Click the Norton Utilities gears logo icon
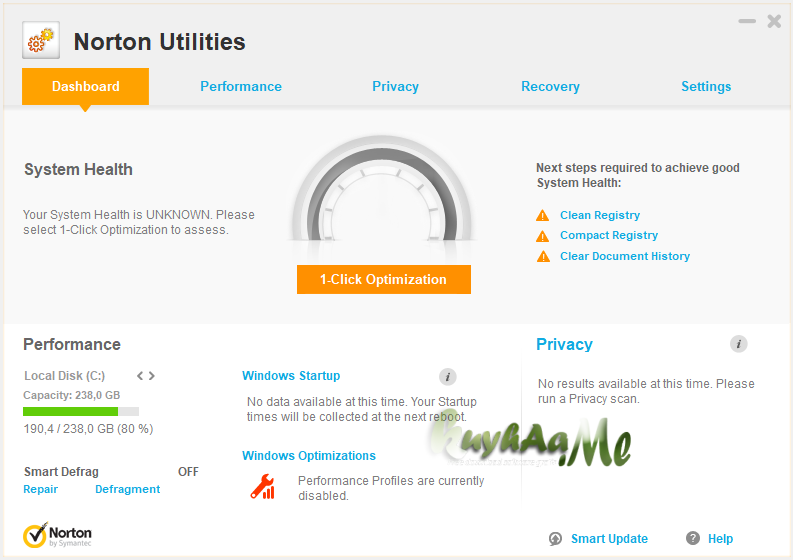The image size is (793, 560). point(41,40)
